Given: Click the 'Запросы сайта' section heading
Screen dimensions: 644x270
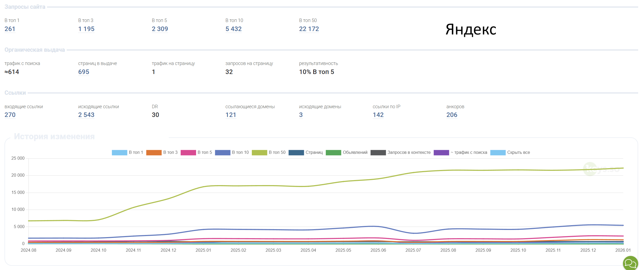Looking at the screenshot, I should tap(25, 7).
